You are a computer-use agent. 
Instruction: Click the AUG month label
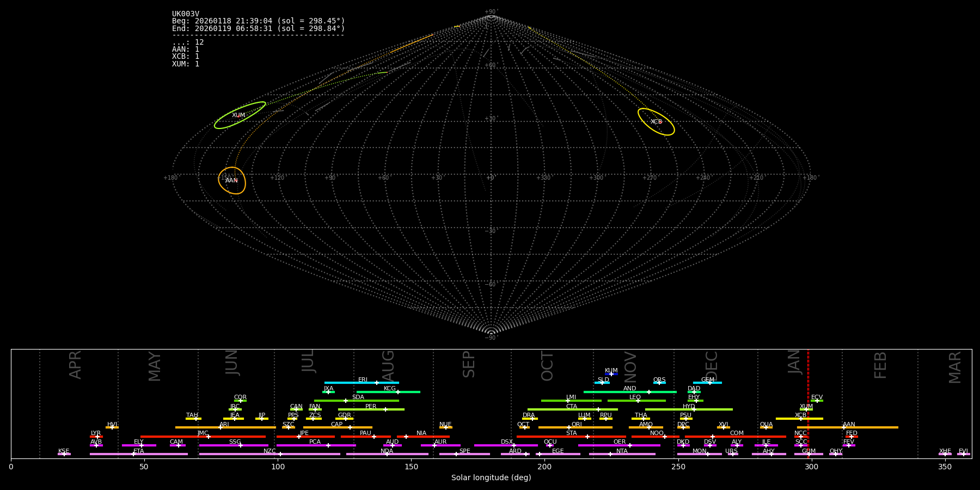388,365
